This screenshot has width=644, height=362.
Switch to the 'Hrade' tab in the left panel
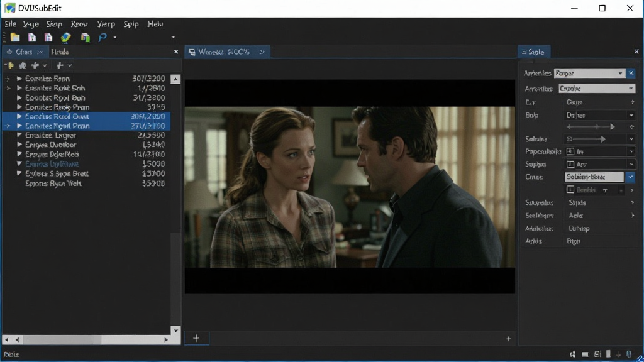click(x=60, y=52)
